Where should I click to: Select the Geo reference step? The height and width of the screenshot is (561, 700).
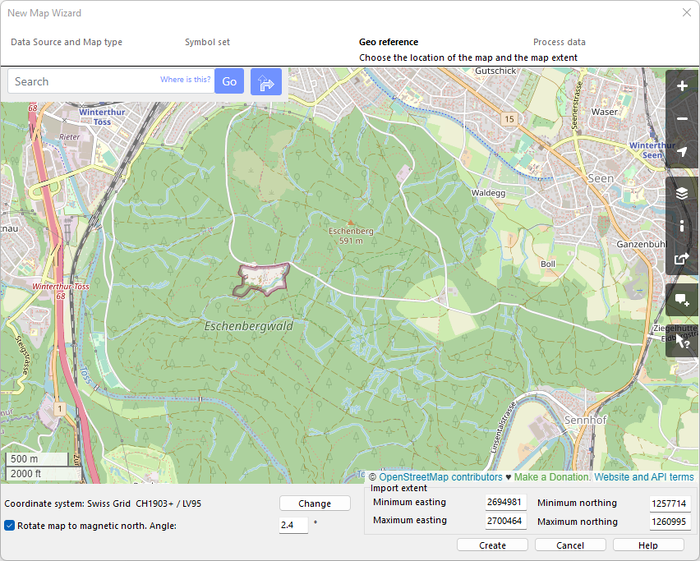point(388,42)
